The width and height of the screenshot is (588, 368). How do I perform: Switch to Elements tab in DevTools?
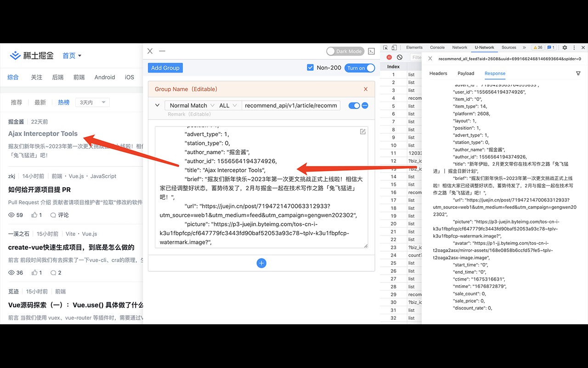[x=414, y=47]
